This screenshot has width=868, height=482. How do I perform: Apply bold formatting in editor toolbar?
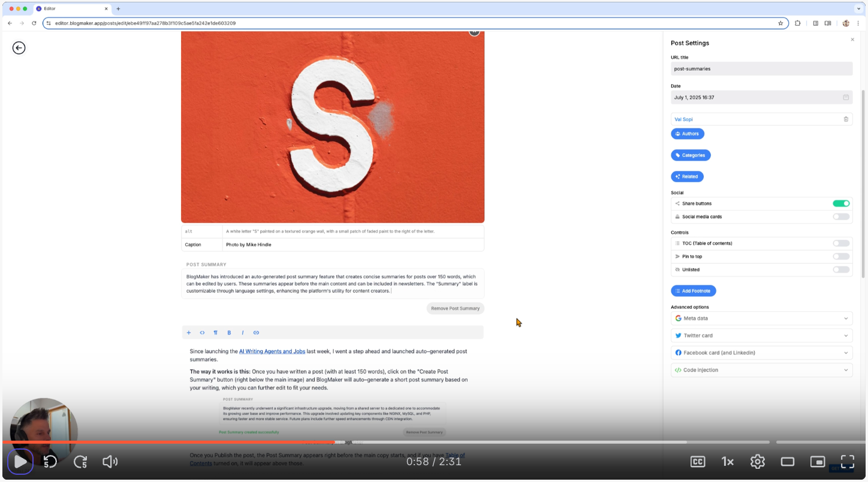tap(229, 333)
